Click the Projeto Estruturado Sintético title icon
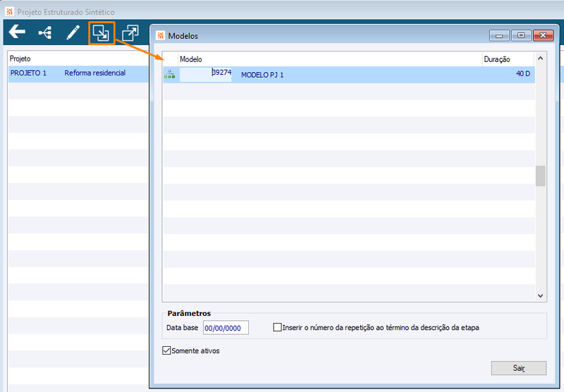This screenshot has width=564, height=392. [10, 11]
